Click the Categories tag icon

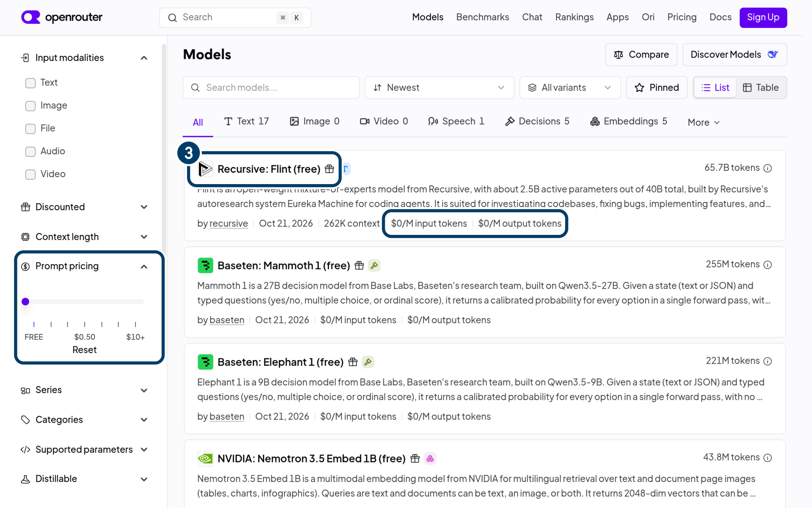tap(25, 420)
